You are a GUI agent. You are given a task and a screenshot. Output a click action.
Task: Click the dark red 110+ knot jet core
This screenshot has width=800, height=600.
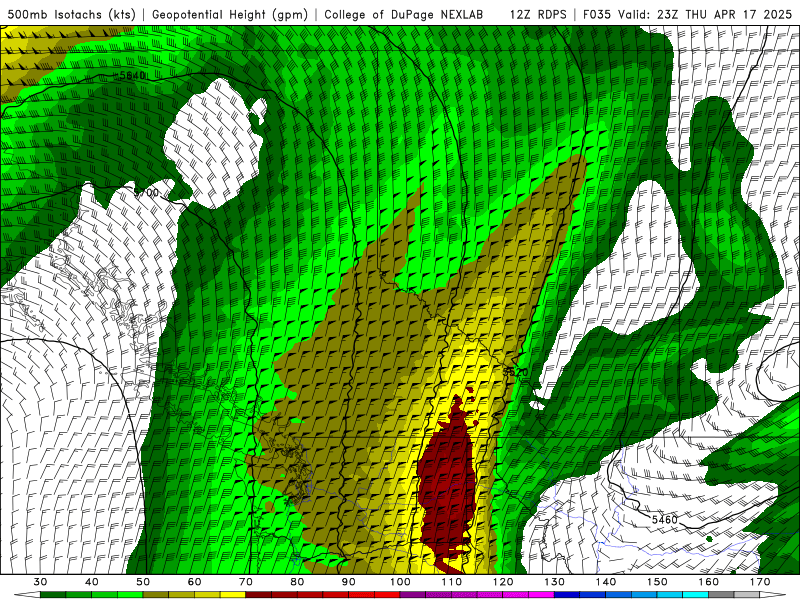coord(447,485)
